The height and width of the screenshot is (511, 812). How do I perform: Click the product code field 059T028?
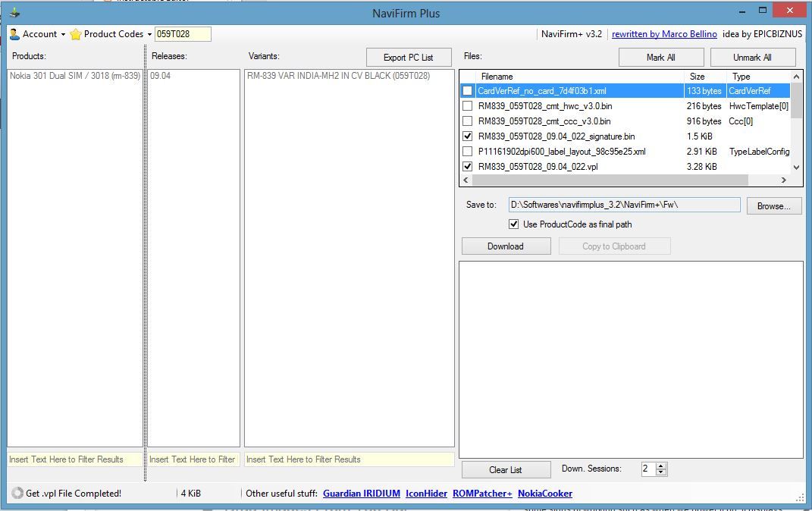182,34
